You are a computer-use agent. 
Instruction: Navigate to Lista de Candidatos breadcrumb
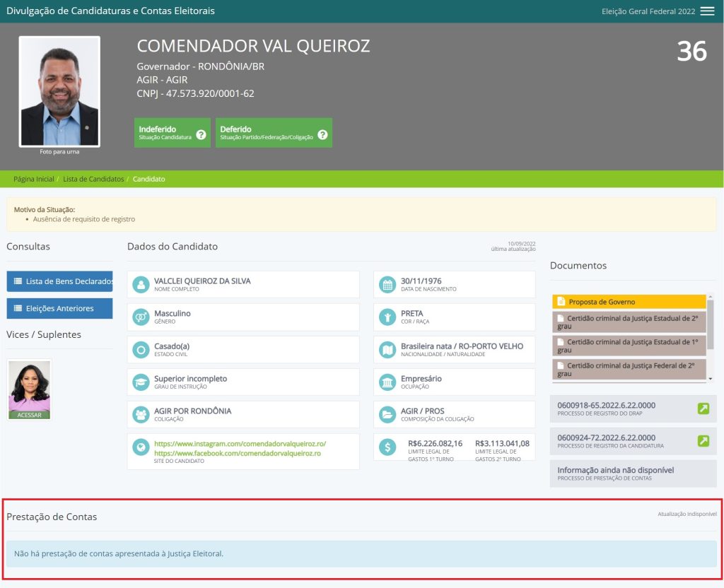(93, 180)
